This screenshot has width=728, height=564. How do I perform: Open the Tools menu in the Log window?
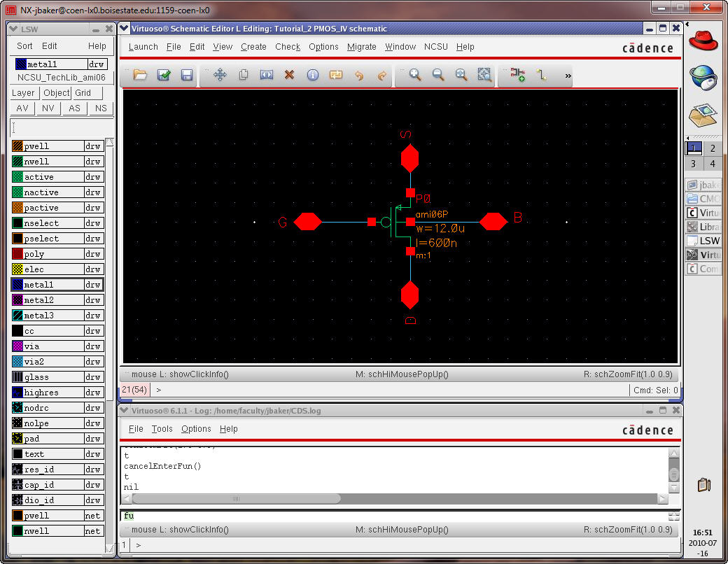pos(162,429)
